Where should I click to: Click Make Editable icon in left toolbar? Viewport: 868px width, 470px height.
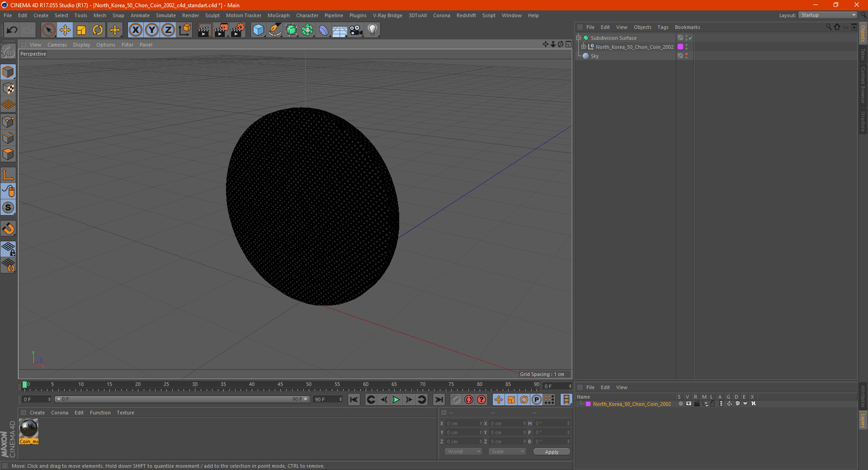(x=8, y=52)
